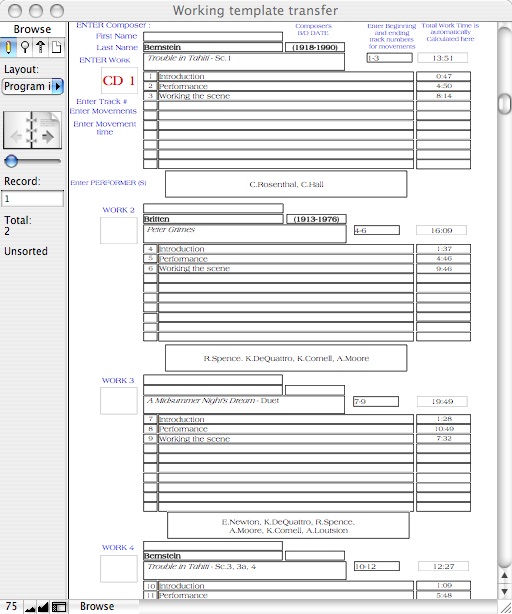The width and height of the screenshot is (512, 614).
Task: Click the composer First Name field
Action: pos(213,36)
